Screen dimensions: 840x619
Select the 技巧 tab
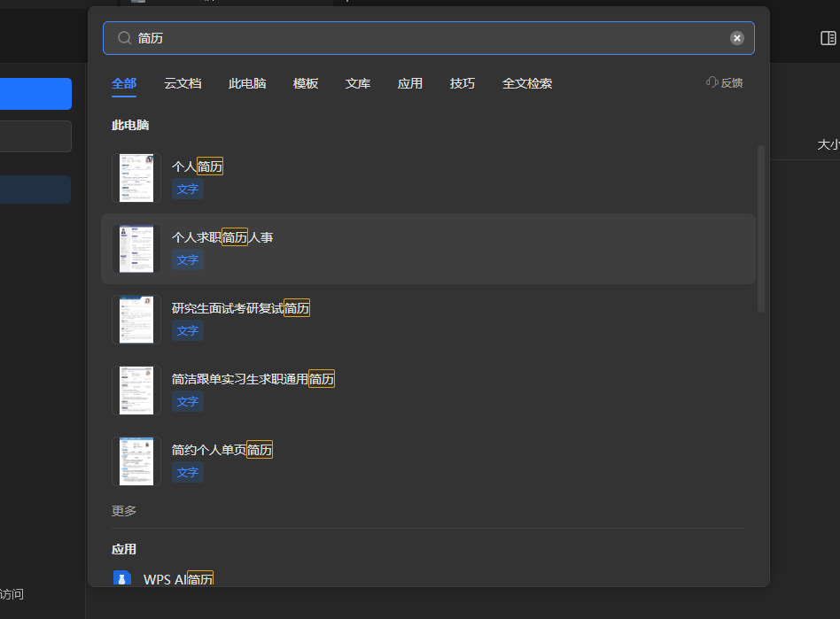(x=462, y=83)
